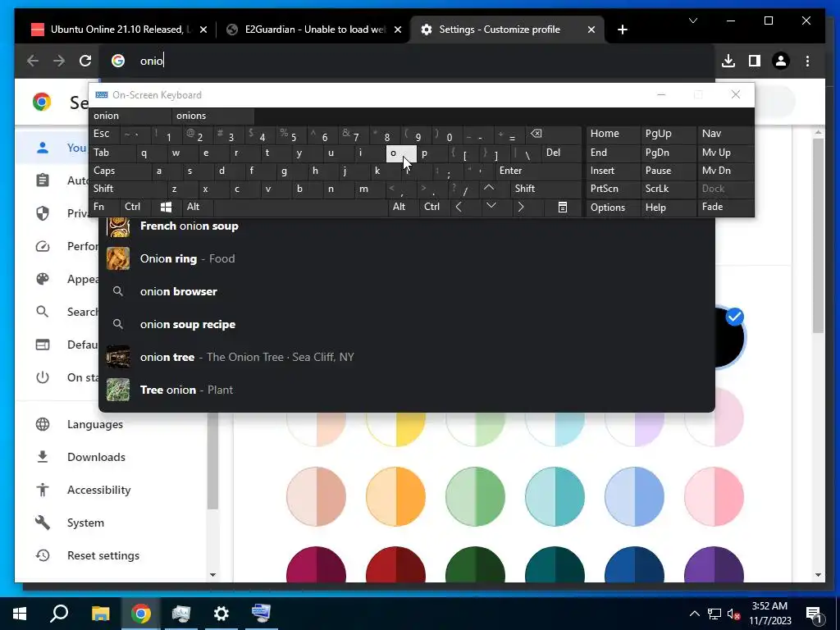
Task: Toggle the left Shift key
Action: pos(128,189)
